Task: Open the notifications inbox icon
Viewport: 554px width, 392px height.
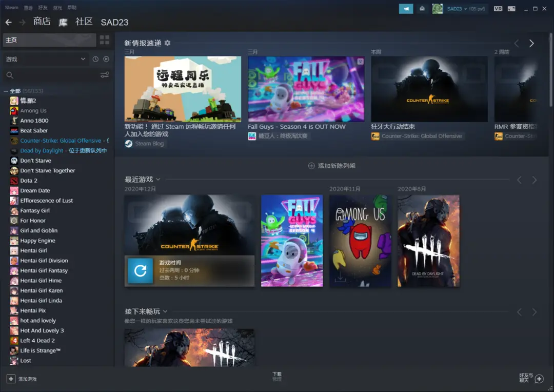Action: (x=422, y=9)
